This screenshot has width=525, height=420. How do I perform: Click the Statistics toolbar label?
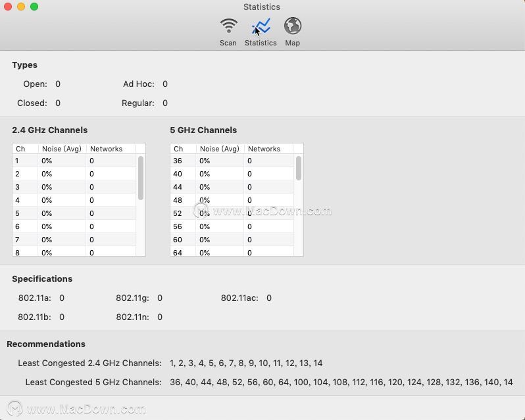pos(261,43)
